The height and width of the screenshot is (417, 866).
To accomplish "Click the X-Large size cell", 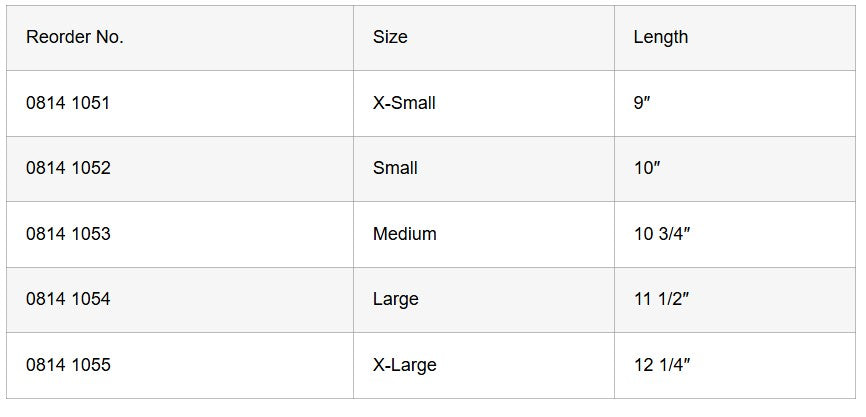I will [404, 365].
